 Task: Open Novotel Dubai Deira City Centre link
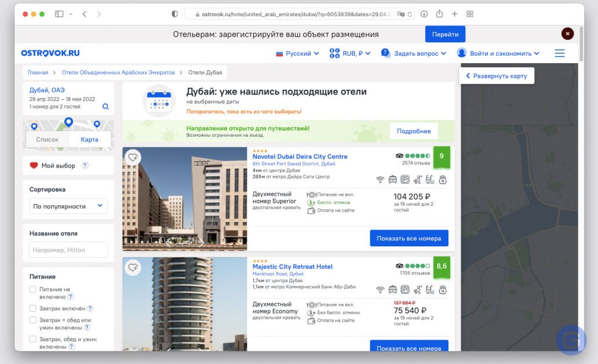click(x=300, y=156)
